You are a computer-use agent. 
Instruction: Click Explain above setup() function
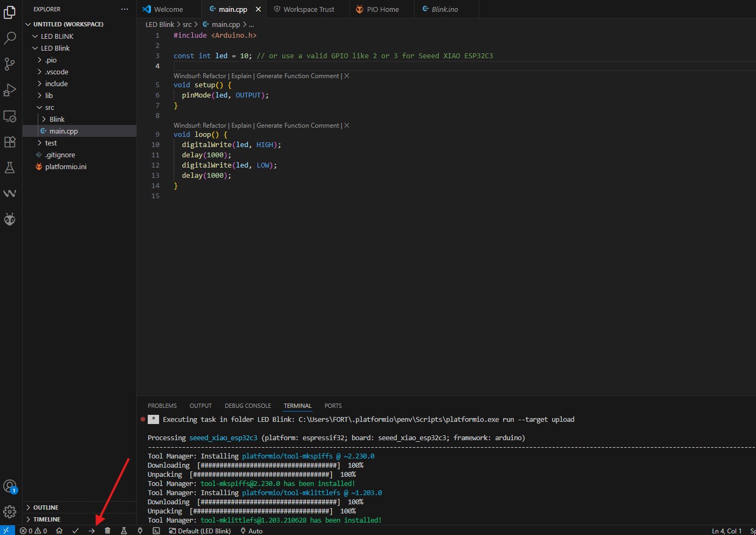coord(241,76)
